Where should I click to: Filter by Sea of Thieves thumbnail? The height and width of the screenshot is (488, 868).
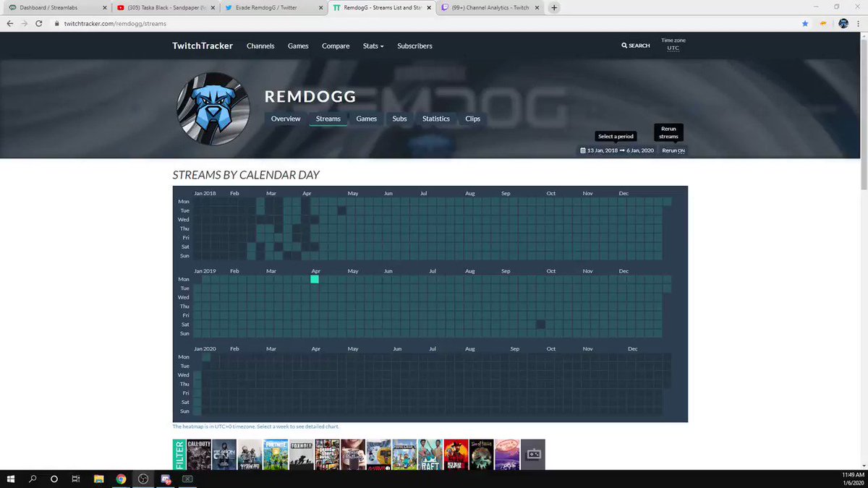pyautogui.click(x=481, y=455)
